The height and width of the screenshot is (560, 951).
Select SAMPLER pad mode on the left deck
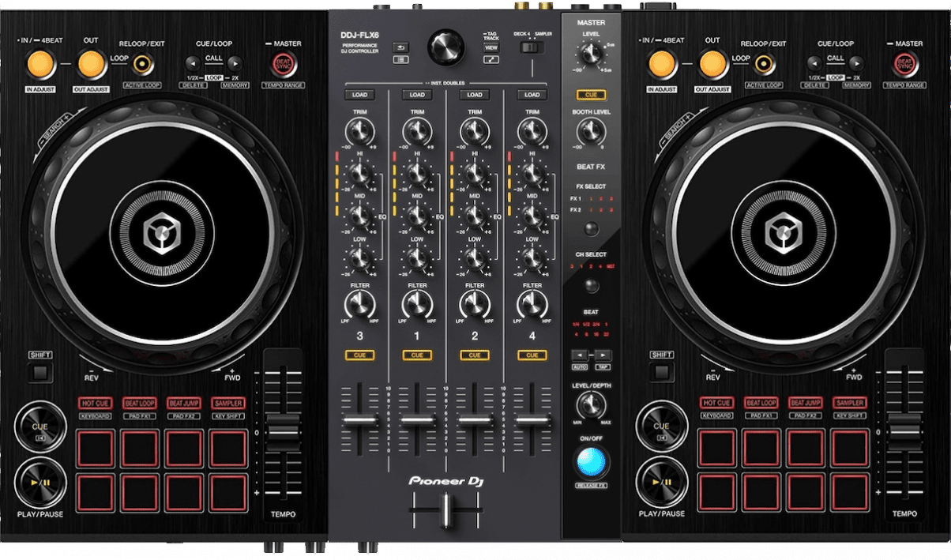[228, 403]
